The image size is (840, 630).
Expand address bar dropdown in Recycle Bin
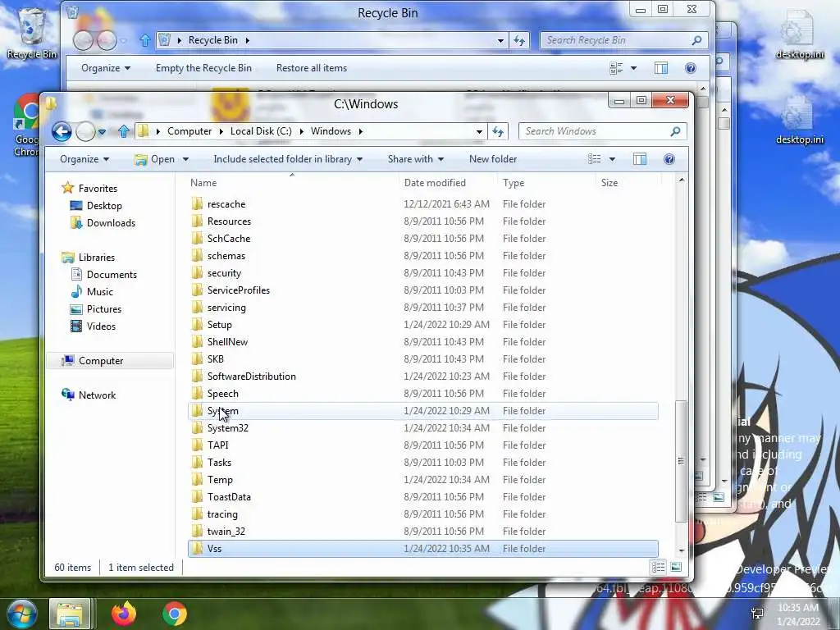(500, 40)
